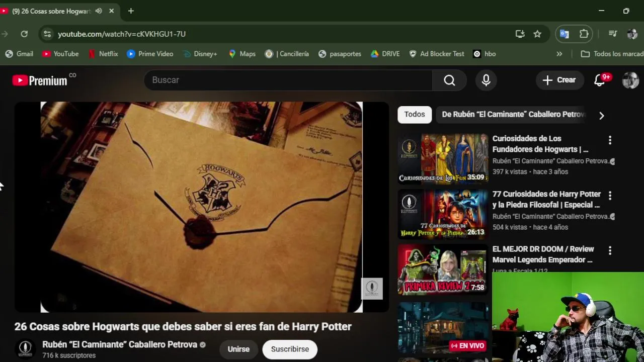Click the video title text
Viewport: 644px width, 362px height.
coord(183,326)
